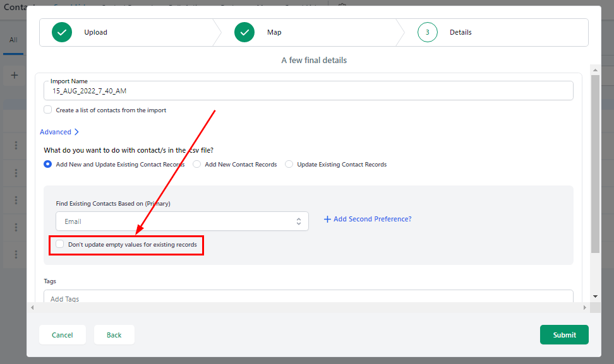
Task: Click the Upload step green checkmark icon
Action: click(x=62, y=32)
